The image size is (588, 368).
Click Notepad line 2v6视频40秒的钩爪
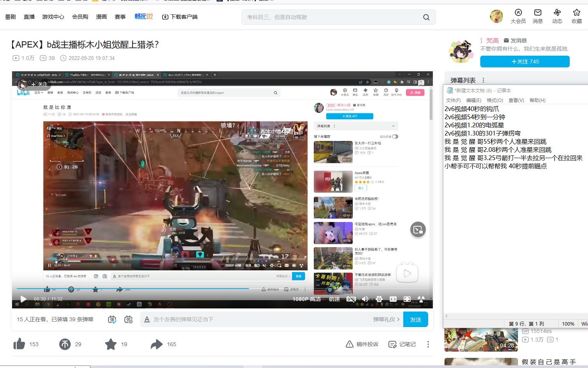coord(472,109)
